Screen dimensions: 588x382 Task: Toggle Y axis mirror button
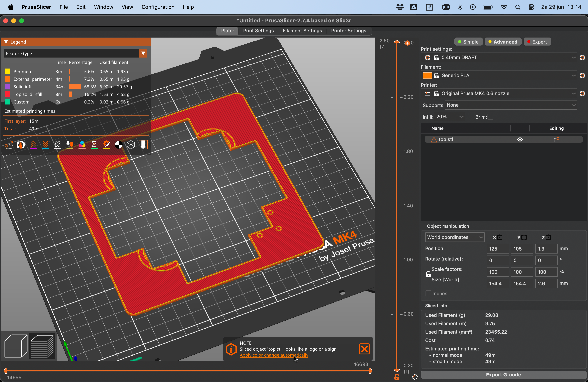[524, 237]
